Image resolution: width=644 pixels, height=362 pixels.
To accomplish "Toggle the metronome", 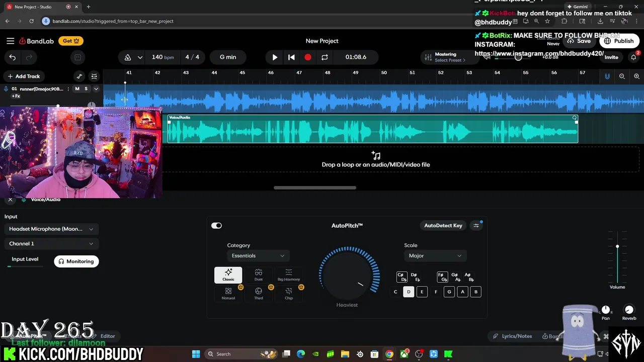I will 128,57.
